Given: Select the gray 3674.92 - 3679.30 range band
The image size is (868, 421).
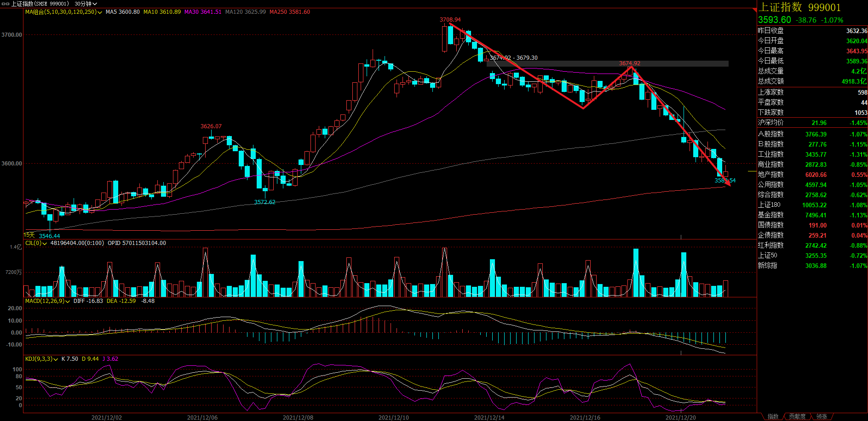Looking at the screenshot, I should (x=607, y=64).
